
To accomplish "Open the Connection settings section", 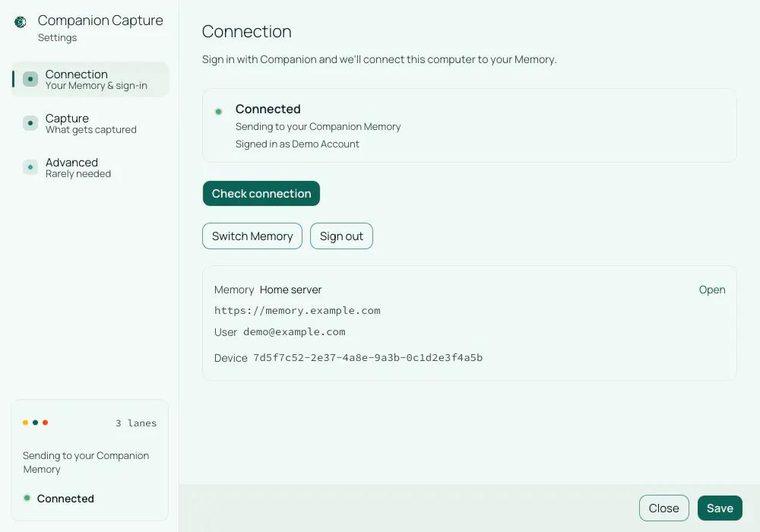I will 90,79.
